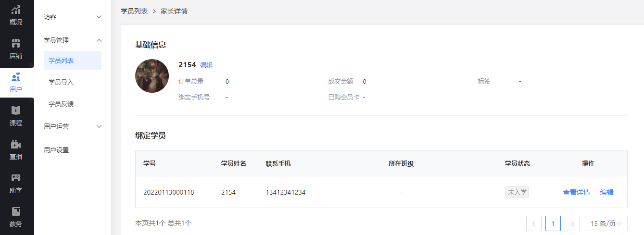Click the 学员状态 column header
Viewport: 644px width, 235px height.
(518, 163)
